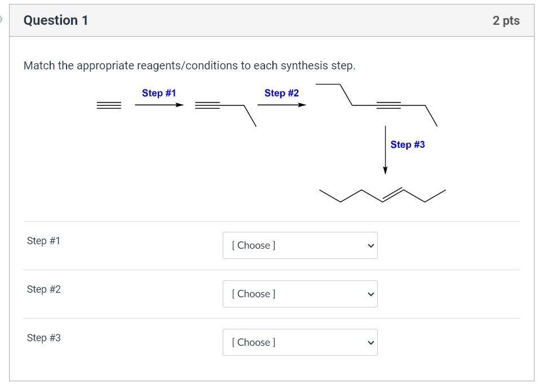This screenshot has height=392, width=543.
Task: Click the Question 1 header
Action: (55, 20)
